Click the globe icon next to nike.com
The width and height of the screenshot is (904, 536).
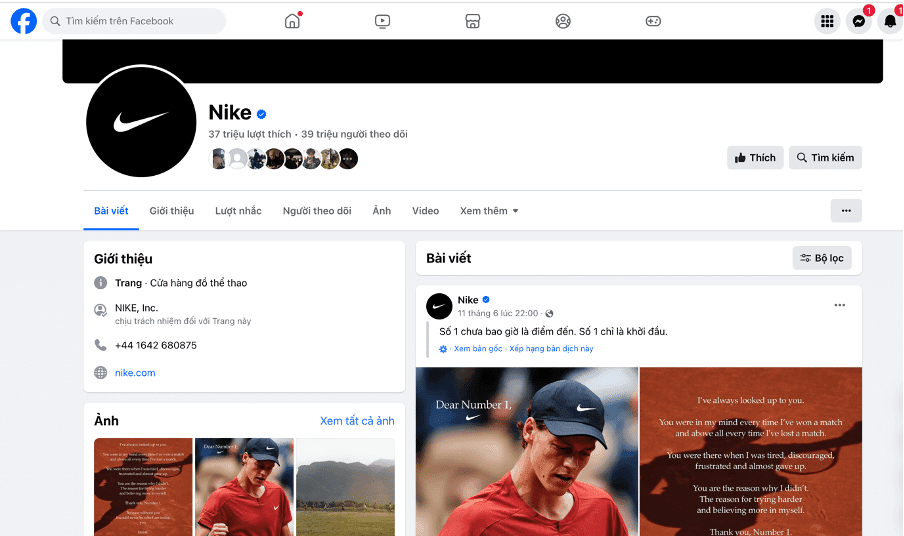point(100,372)
